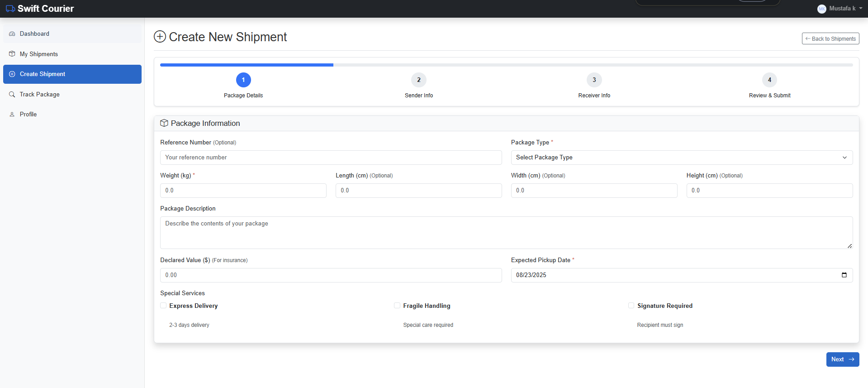Click the Track Package magnifier icon
The image size is (868, 388).
point(12,94)
